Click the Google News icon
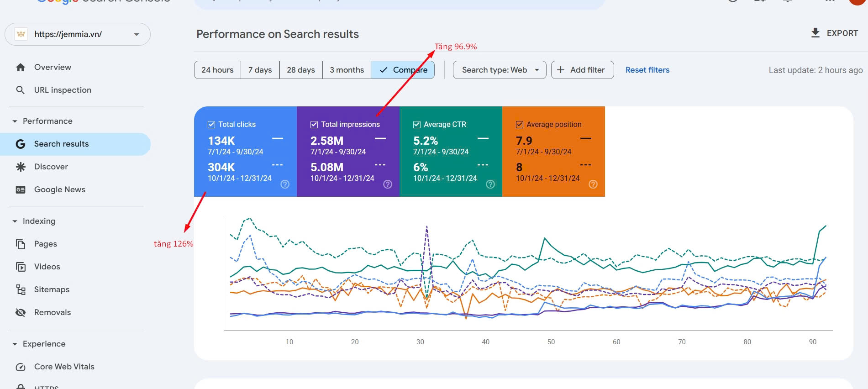Screen dimensions: 868x389 pyautogui.click(x=21, y=190)
